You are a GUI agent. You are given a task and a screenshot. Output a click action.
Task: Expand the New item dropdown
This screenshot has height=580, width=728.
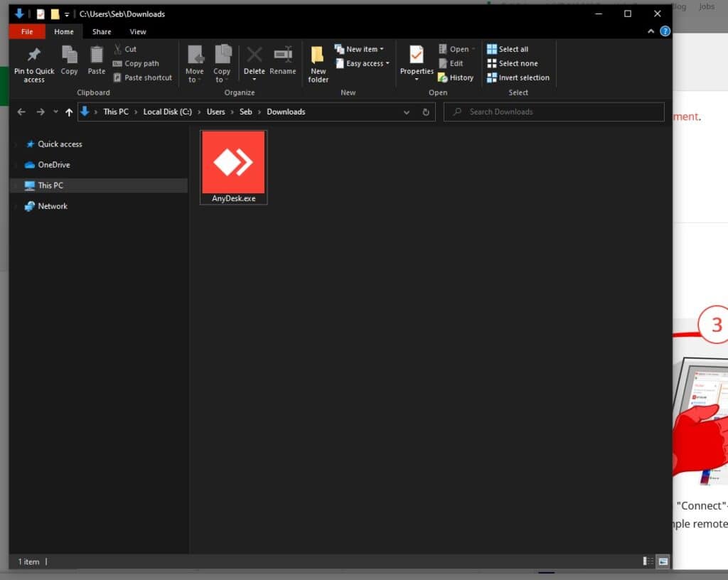coord(361,48)
